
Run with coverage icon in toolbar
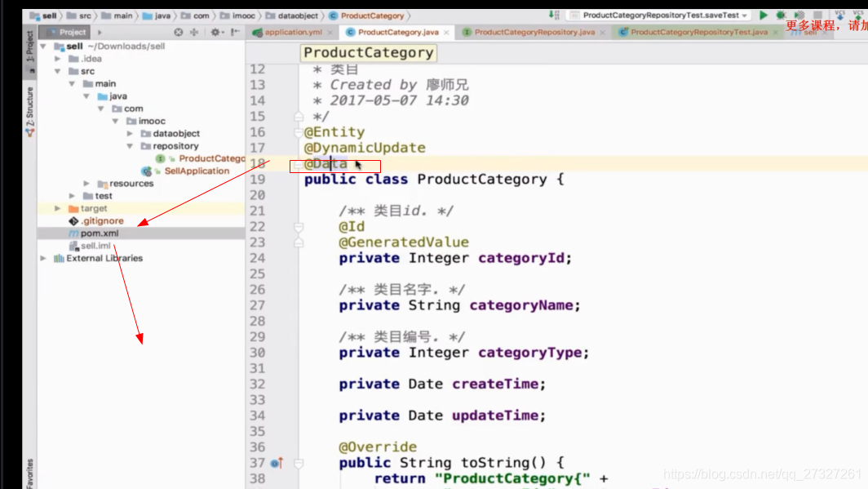[x=799, y=16]
